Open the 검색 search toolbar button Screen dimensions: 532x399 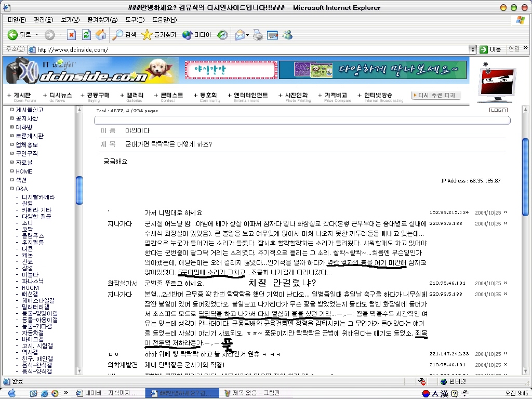(x=124, y=35)
